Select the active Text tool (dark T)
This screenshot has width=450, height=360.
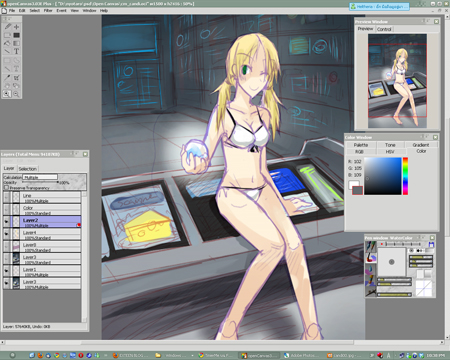pos(16,51)
